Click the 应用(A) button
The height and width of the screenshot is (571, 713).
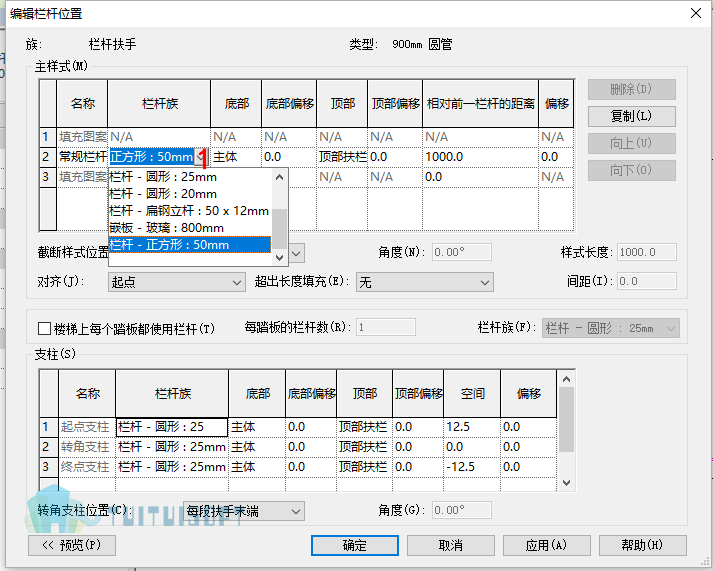tap(547, 545)
